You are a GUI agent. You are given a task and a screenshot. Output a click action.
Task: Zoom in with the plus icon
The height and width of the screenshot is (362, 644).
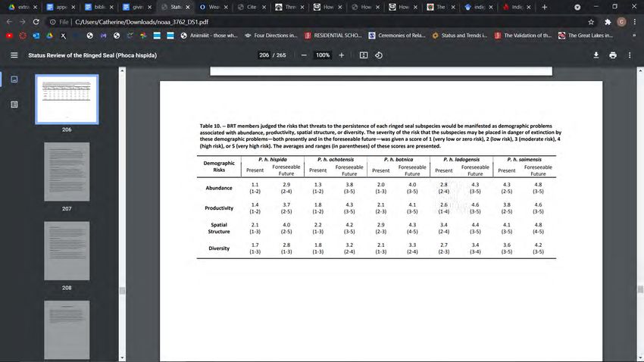(x=341, y=55)
